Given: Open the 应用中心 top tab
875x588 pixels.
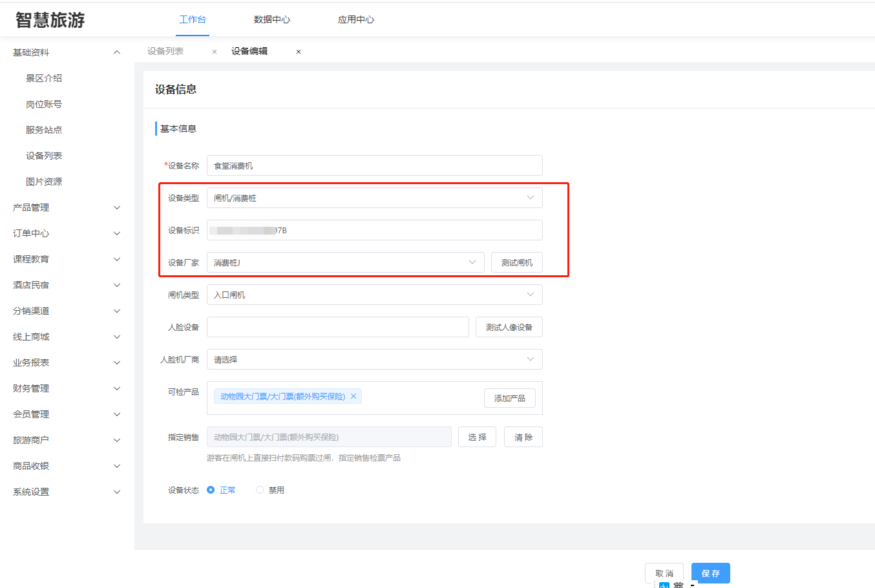Looking at the screenshot, I should pos(356,19).
